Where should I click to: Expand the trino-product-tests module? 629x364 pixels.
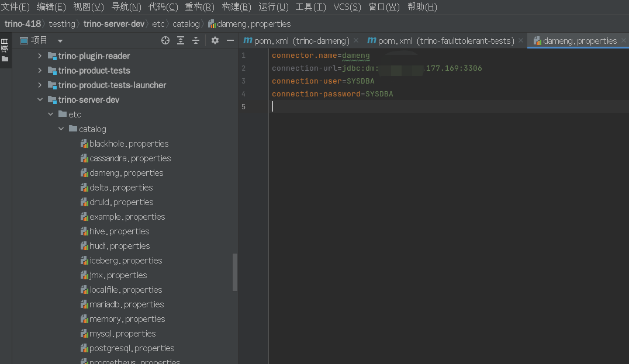coord(40,71)
